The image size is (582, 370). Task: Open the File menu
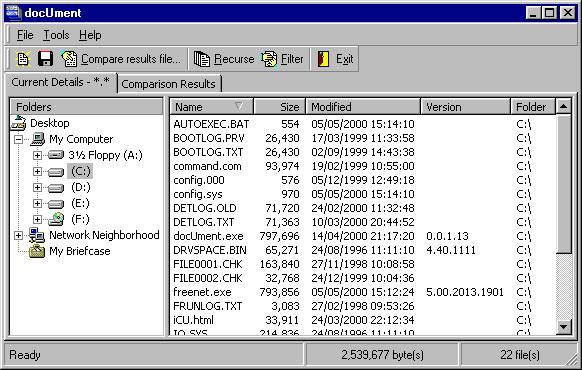click(25, 35)
